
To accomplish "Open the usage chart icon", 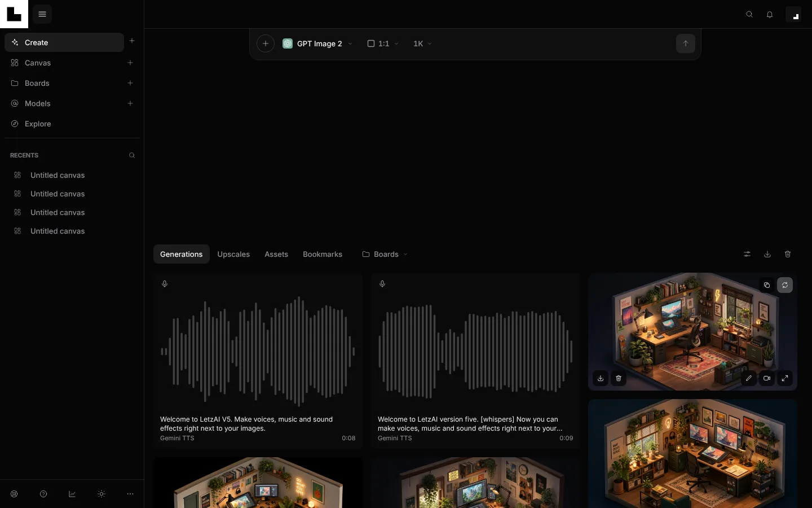I will [x=72, y=494].
